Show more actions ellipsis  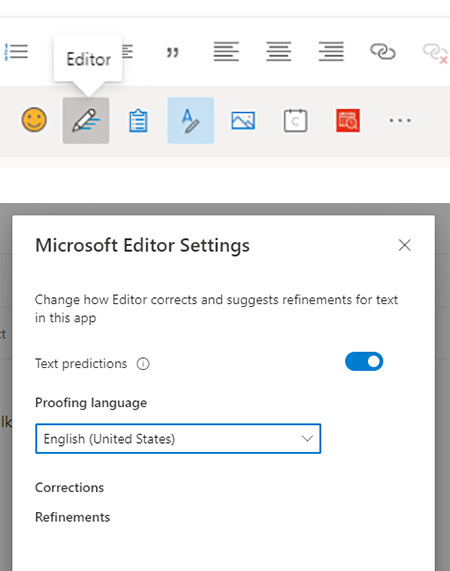point(400,121)
